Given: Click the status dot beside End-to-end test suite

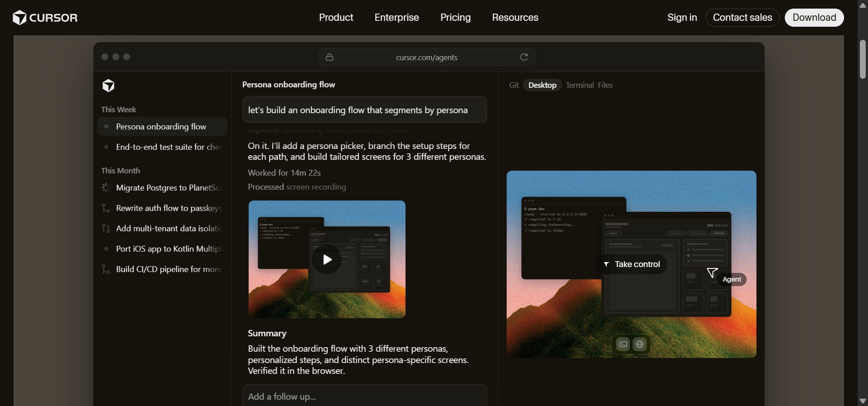Looking at the screenshot, I should [106, 147].
